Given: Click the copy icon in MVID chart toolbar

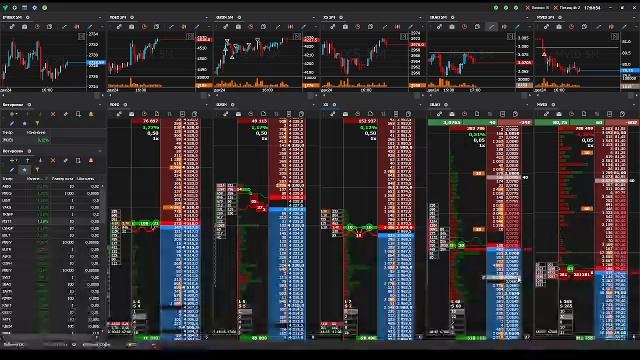Looking at the screenshot, I should pyautogui.click(x=584, y=27).
